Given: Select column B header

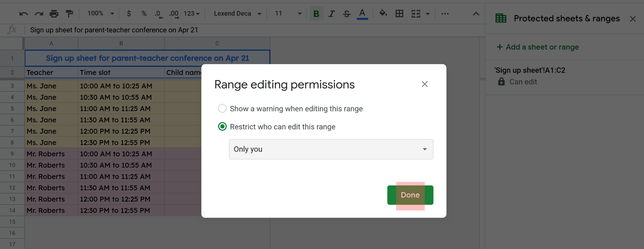Looking at the screenshot, I should [121, 43].
